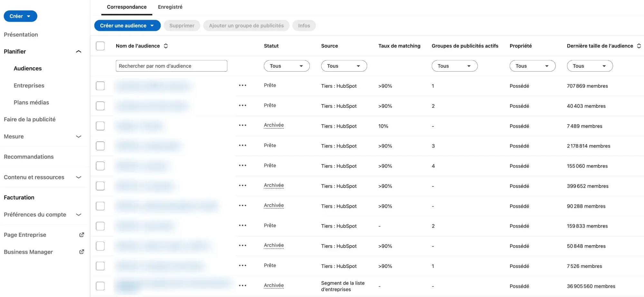Sort by Nom de l'audience arrows

pos(166,46)
